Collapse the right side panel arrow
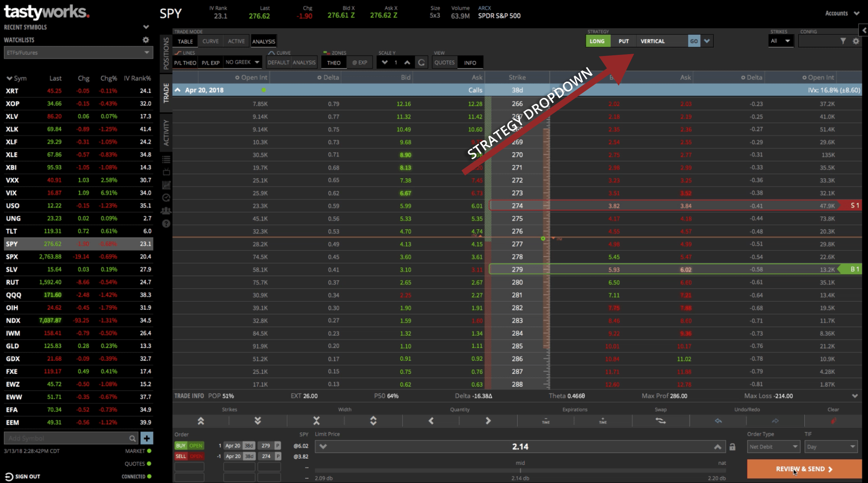This screenshot has width=868, height=483. (864, 30)
